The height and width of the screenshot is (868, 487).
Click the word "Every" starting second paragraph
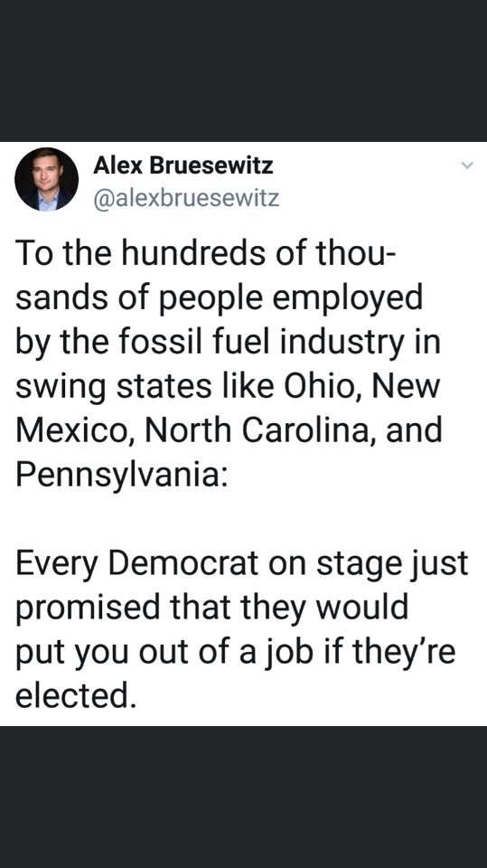57,563
